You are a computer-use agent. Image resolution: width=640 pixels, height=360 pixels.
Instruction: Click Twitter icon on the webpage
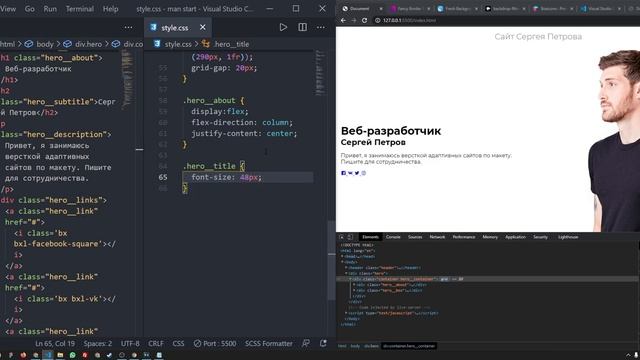coord(357,173)
